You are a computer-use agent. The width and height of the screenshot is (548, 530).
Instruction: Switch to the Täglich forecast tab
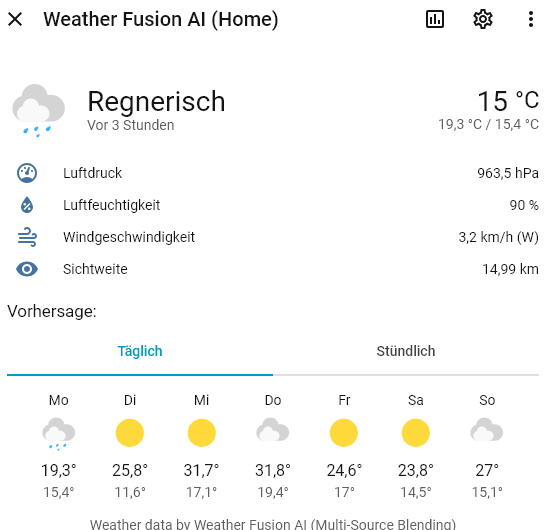pyautogui.click(x=140, y=351)
